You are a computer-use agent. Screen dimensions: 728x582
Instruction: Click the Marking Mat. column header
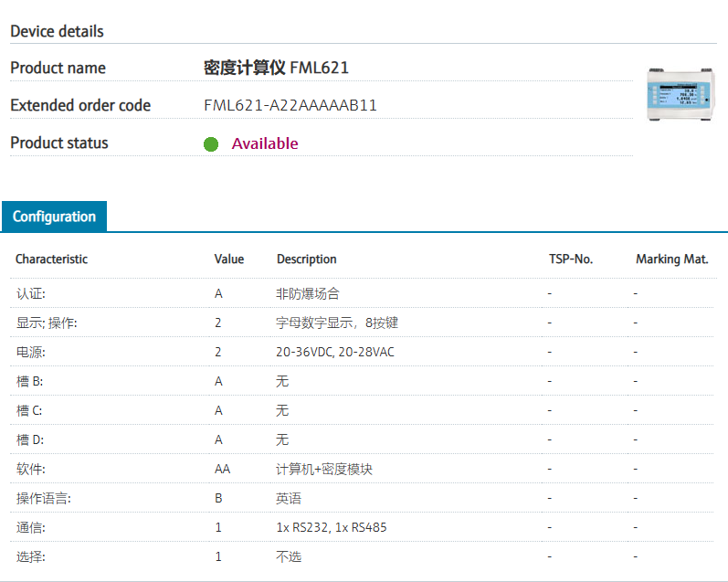671,259
